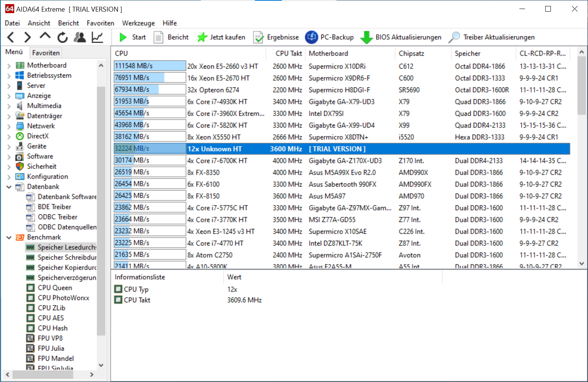Open Treiber Aktualisierungen search tool
This screenshot has width=588, height=382.
(455, 37)
